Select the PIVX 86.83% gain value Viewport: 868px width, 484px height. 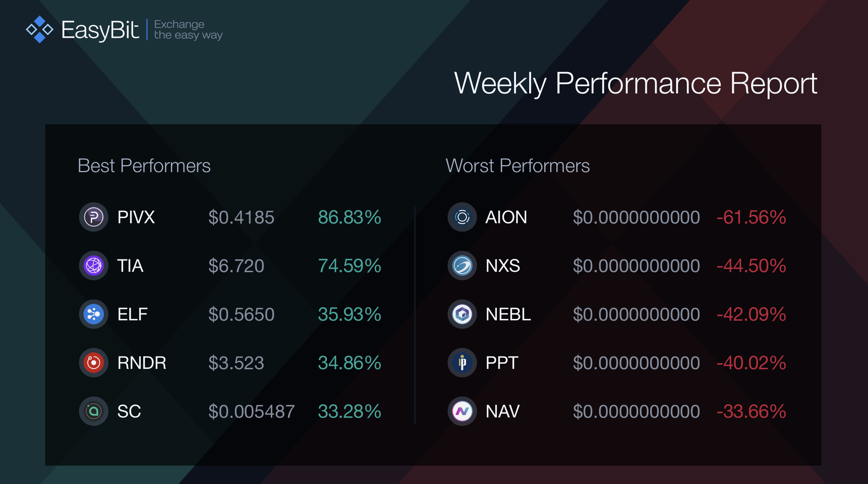pyautogui.click(x=349, y=217)
